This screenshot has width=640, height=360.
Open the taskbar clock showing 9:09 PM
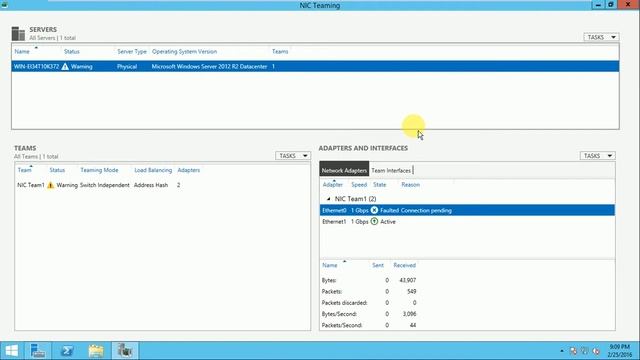(x=620, y=351)
